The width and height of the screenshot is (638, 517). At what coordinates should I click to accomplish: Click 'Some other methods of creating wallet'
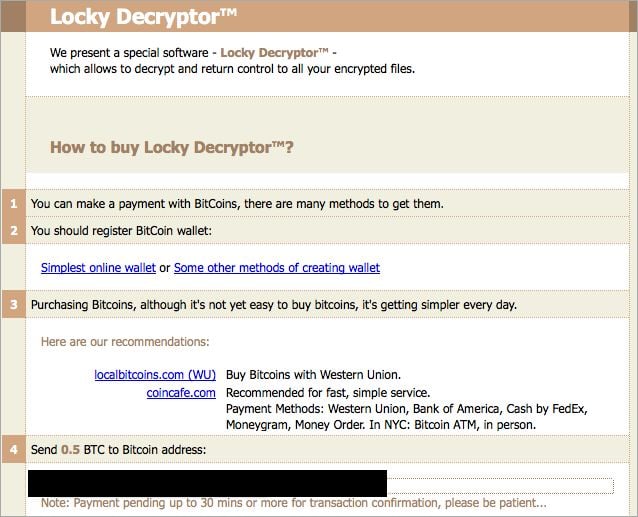click(277, 268)
